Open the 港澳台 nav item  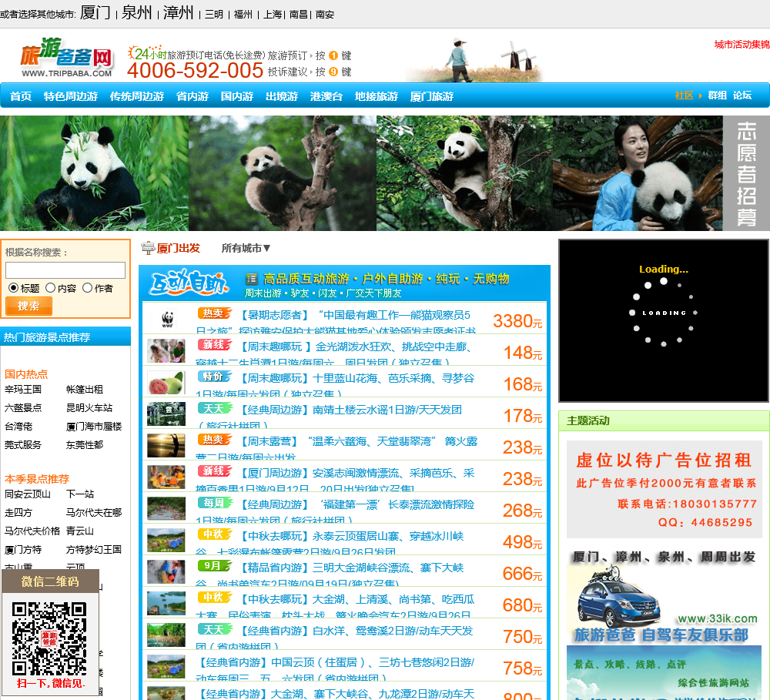pyautogui.click(x=326, y=95)
